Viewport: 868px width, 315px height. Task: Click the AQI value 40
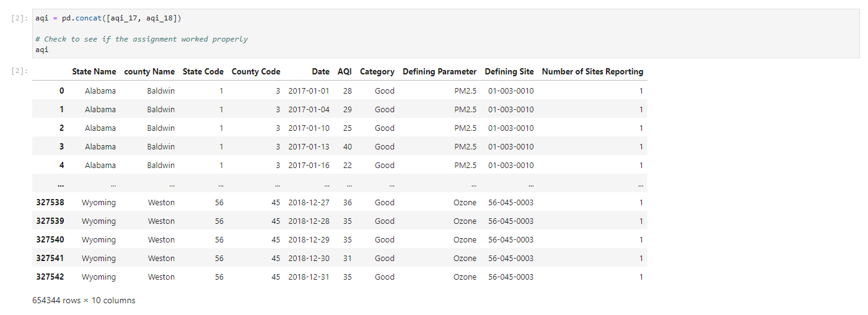(347, 147)
